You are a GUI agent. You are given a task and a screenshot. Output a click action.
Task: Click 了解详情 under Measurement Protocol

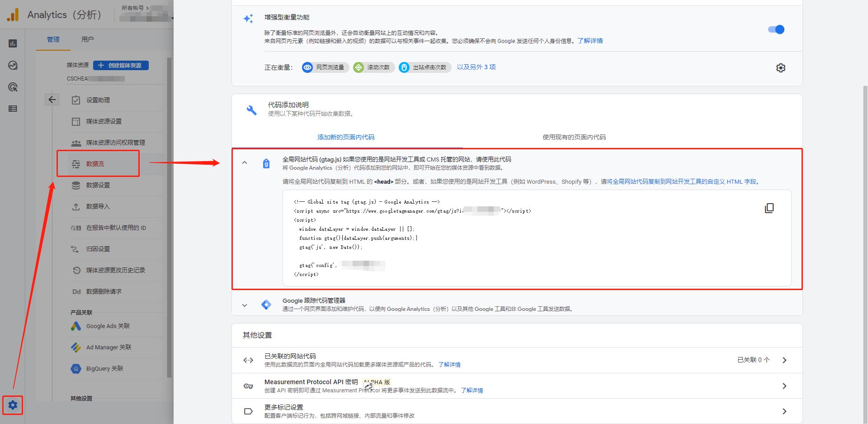(472, 391)
